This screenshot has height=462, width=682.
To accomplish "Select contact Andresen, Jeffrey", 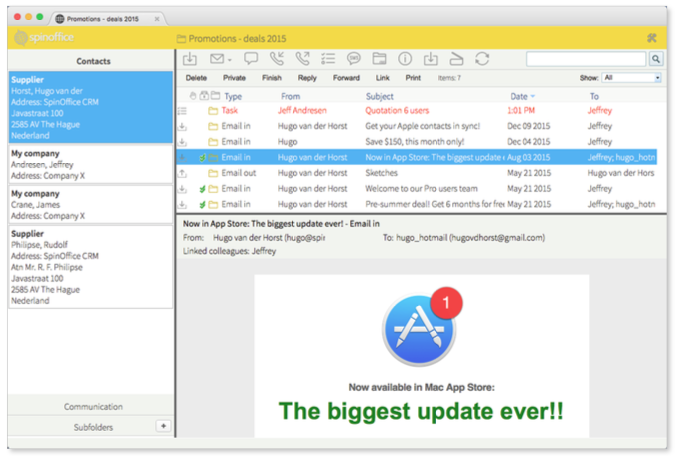I will pyautogui.click(x=90, y=164).
